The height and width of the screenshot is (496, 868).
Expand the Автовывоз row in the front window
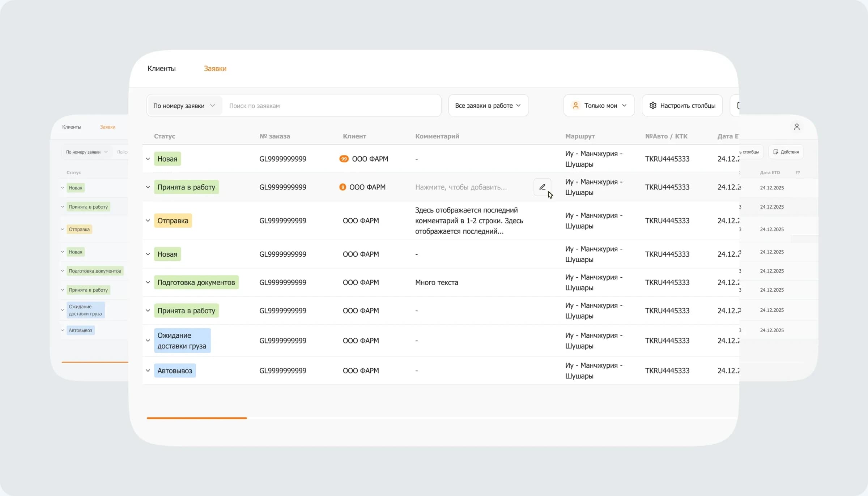point(148,371)
